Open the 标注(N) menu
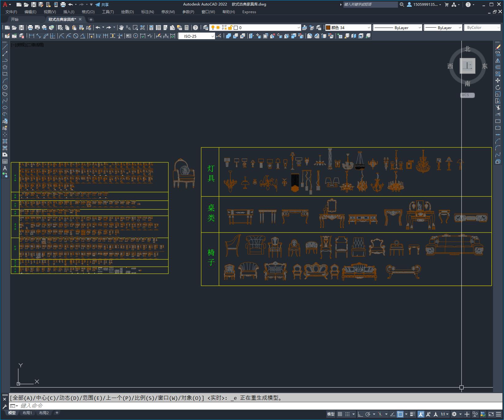 coord(147,12)
